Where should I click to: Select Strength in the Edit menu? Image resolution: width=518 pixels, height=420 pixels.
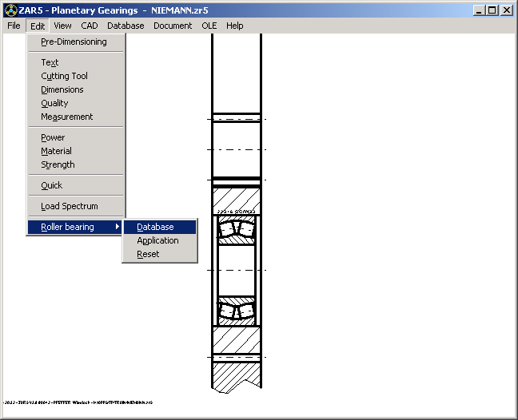pyautogui.click(x=58, y=164)
